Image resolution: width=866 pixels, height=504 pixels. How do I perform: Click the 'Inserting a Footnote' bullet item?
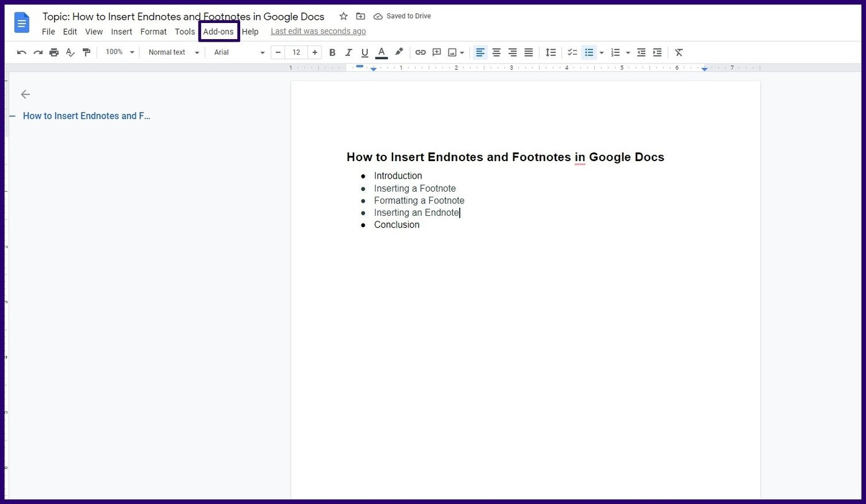point(415,189)
